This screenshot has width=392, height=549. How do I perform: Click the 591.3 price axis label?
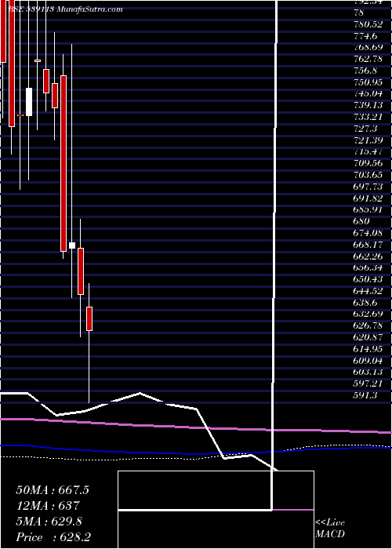coord(365,395)
